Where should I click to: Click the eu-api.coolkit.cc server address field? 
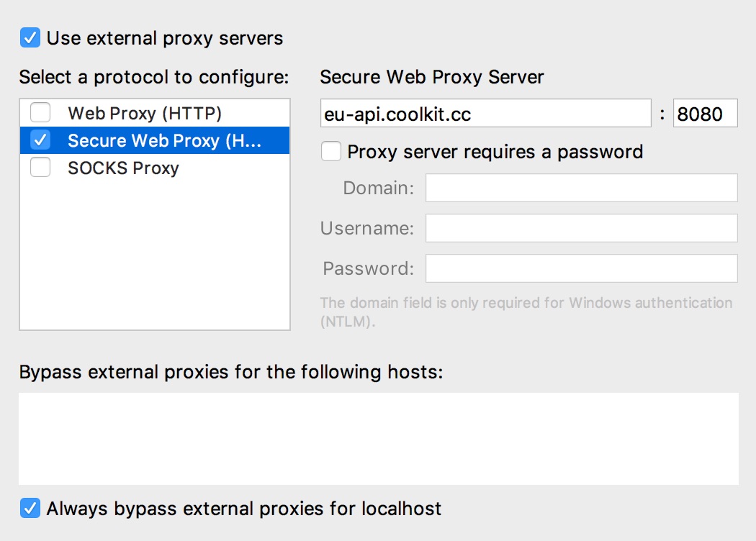click(x=485, y=114)
